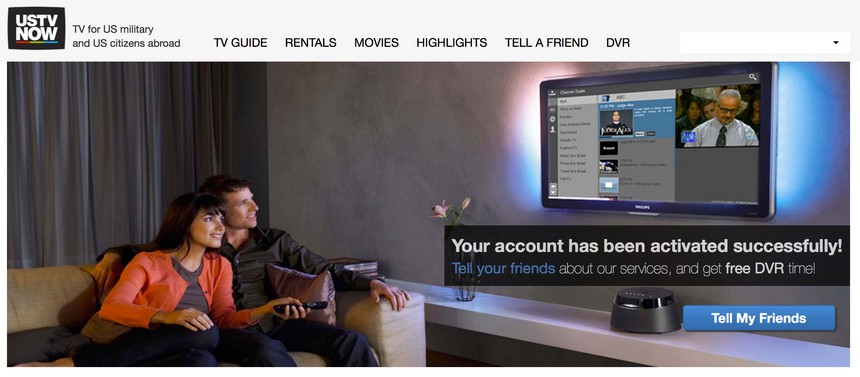Click the Tell My Friends button
Viewport: 860px width, 377px height.
point(759,318)
